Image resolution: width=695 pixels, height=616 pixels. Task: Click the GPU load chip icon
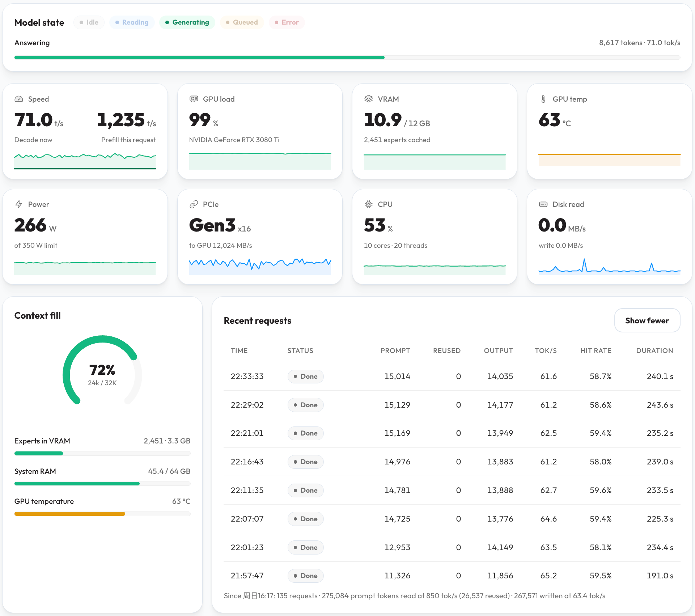[x=194, y=99]
